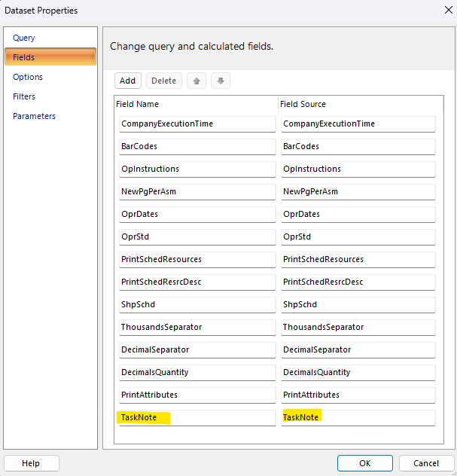
Task: Go to the Filters page
Action: [24, 96]
